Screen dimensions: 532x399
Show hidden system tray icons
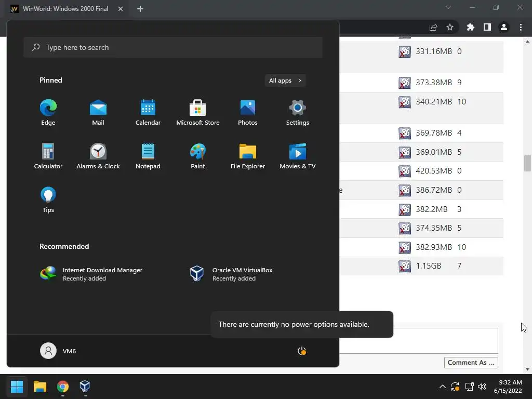[x=443, y=387]
